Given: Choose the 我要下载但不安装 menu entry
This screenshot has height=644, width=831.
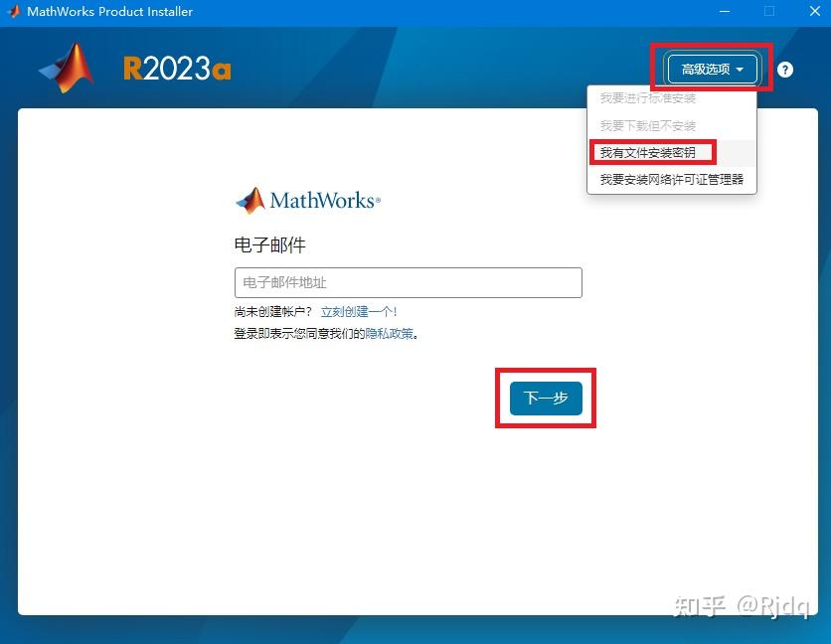Looking at the screenshot, I should [646, 126].
